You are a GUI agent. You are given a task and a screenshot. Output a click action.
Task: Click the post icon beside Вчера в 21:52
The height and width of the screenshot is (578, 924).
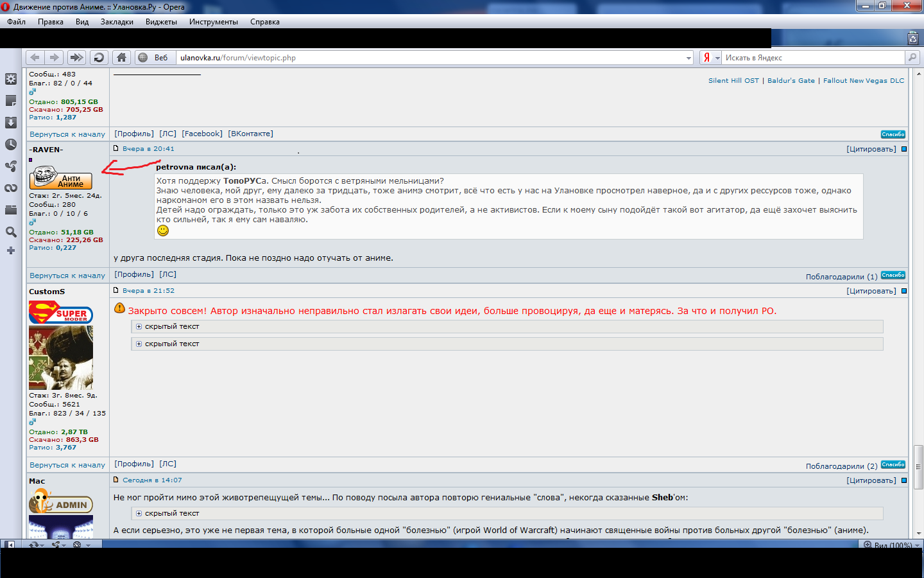pos(116,290)
